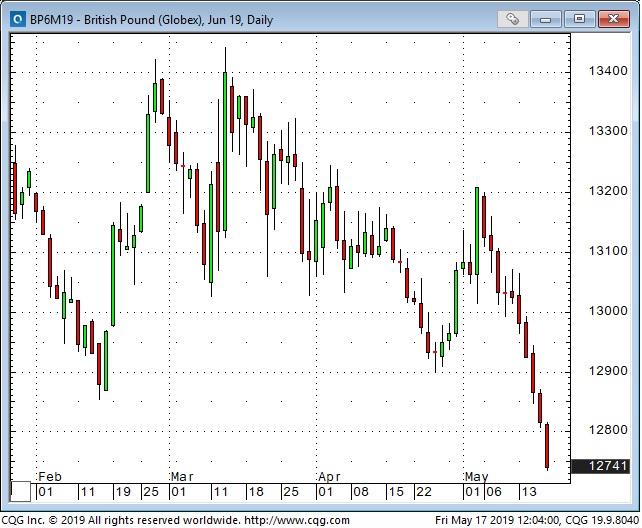The image size is (642, 528).
Task: Click date label 22 on time axis
Action: coord(423,492)
